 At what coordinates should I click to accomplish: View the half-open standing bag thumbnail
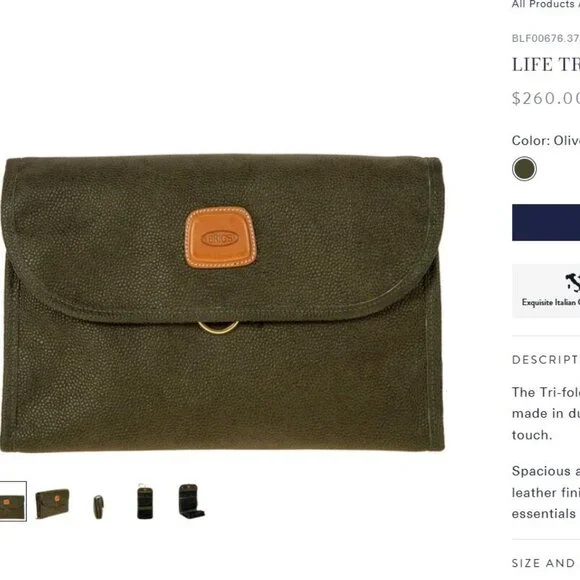(191, 501)
